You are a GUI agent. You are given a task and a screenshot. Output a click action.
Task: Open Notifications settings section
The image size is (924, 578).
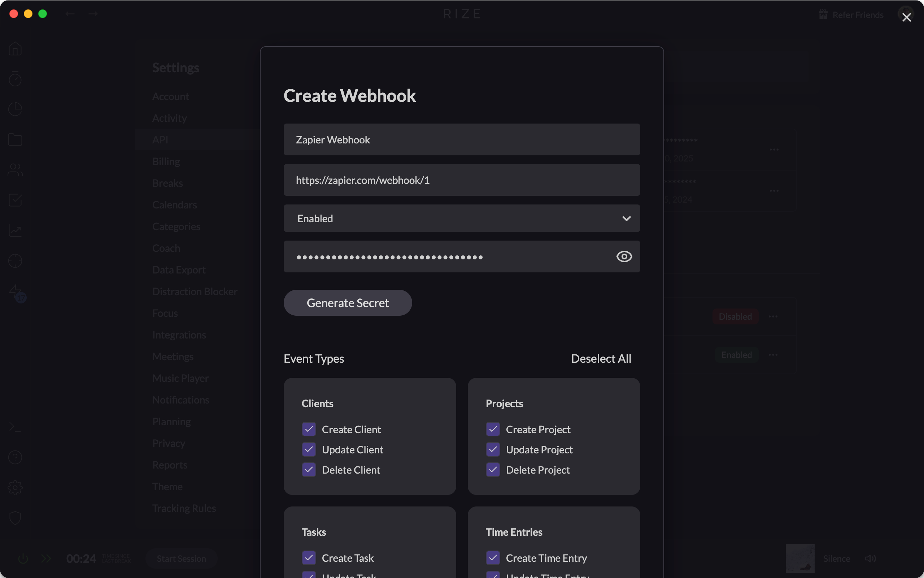(x=180, y=400)
